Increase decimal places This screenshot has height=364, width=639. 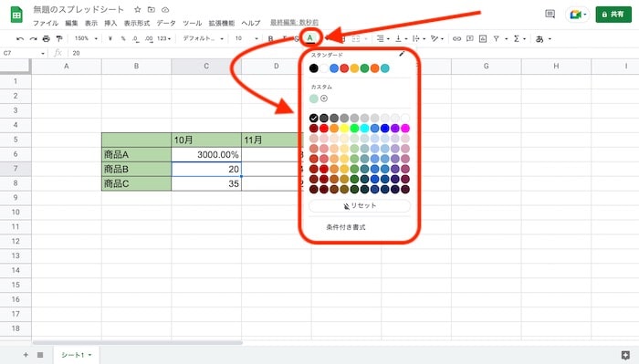149,38
